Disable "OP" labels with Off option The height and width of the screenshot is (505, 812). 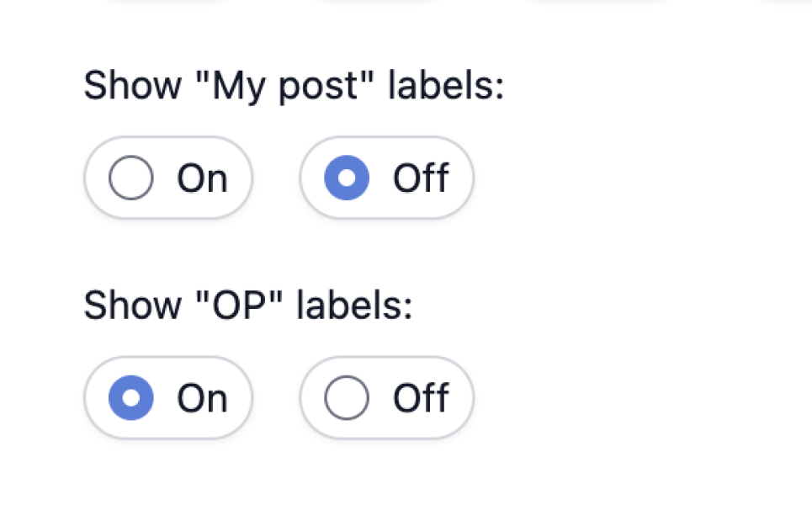(387, 397)
